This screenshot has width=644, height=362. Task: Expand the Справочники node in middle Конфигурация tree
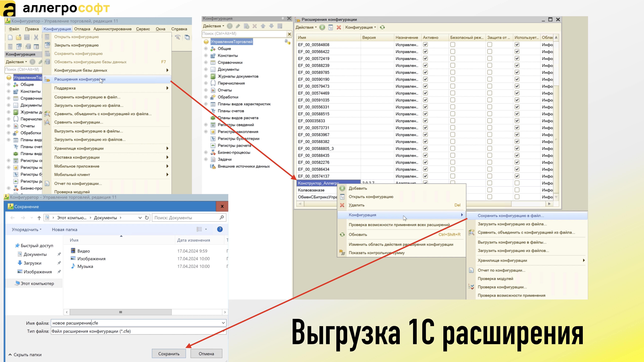click(206, 62)
